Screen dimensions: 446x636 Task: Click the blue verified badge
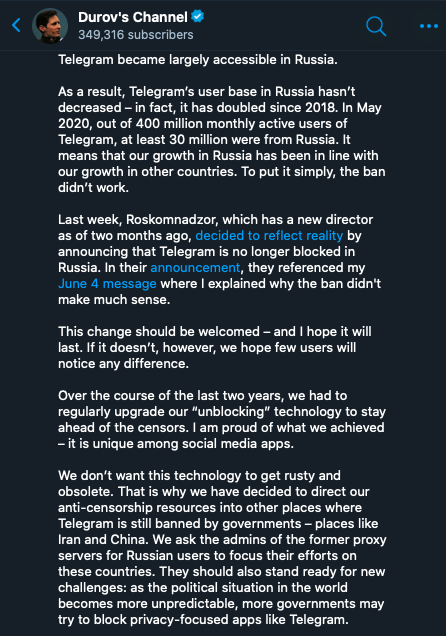point(197,17)
